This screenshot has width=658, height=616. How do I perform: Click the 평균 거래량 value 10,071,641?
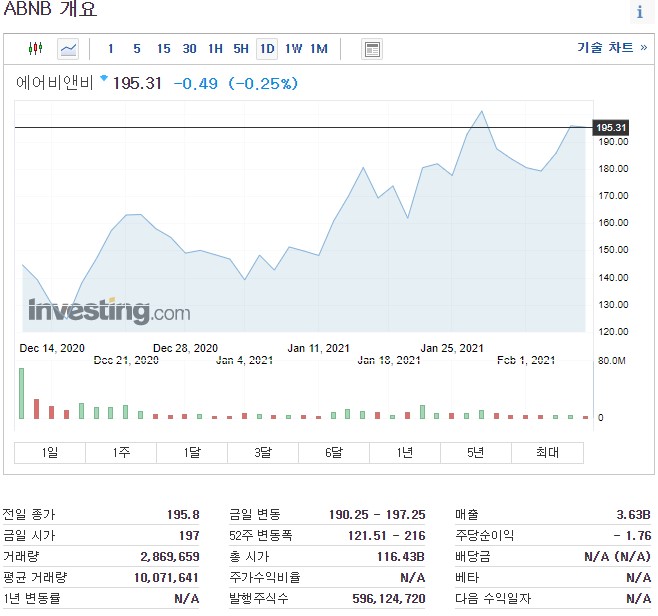166,577
